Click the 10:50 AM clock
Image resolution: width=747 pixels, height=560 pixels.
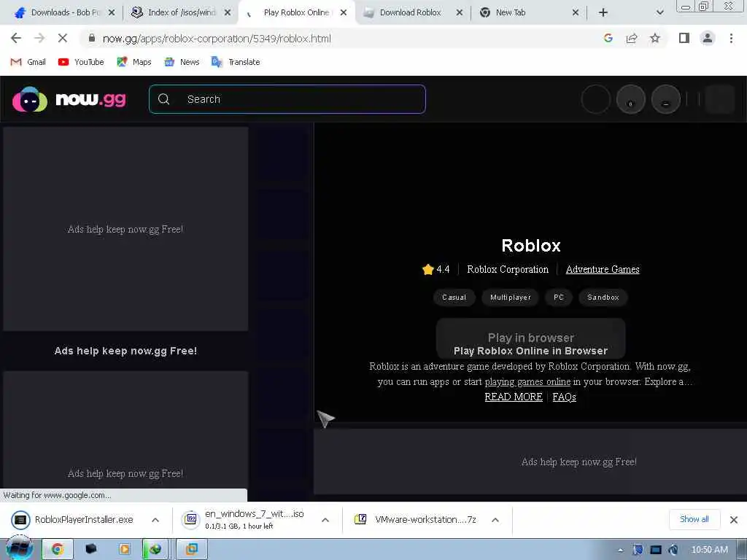[709, 550]
